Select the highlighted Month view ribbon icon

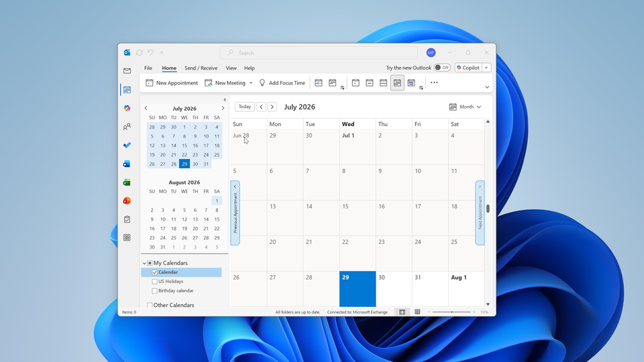coord(397,83)
